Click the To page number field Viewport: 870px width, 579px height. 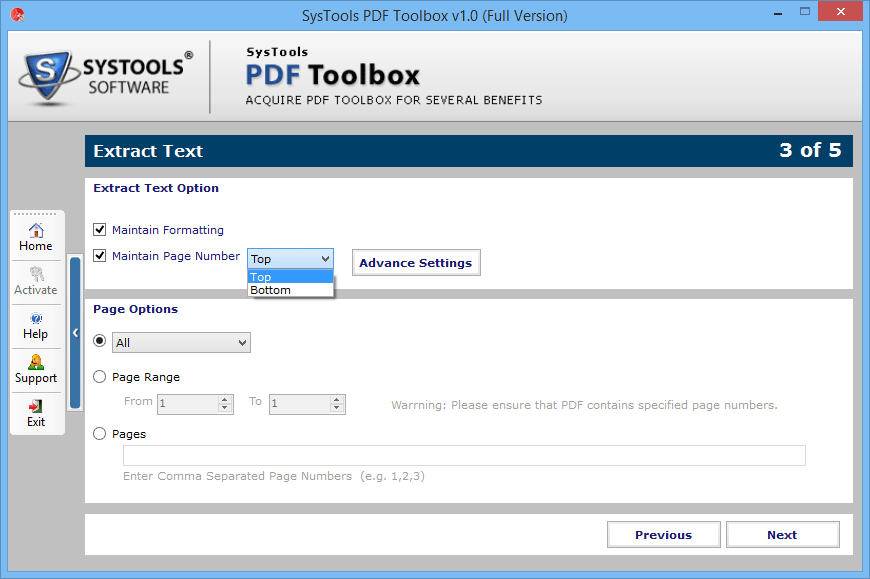pyautogui.click(x=300, y=404)
